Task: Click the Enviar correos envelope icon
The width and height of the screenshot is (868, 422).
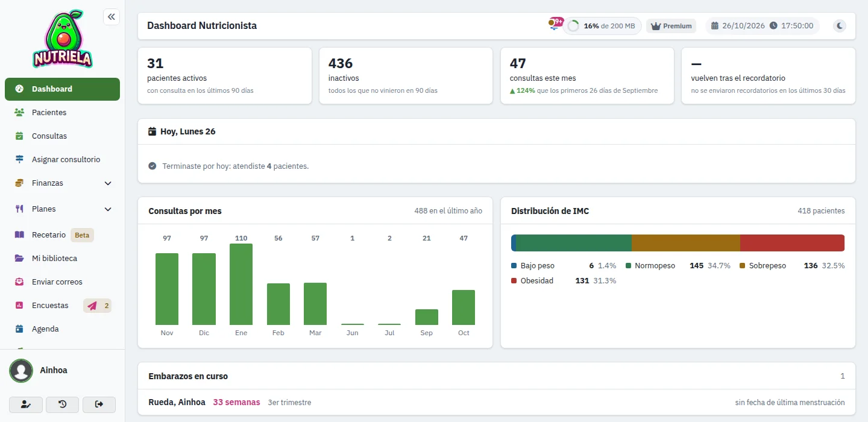Action: point(19,282)
